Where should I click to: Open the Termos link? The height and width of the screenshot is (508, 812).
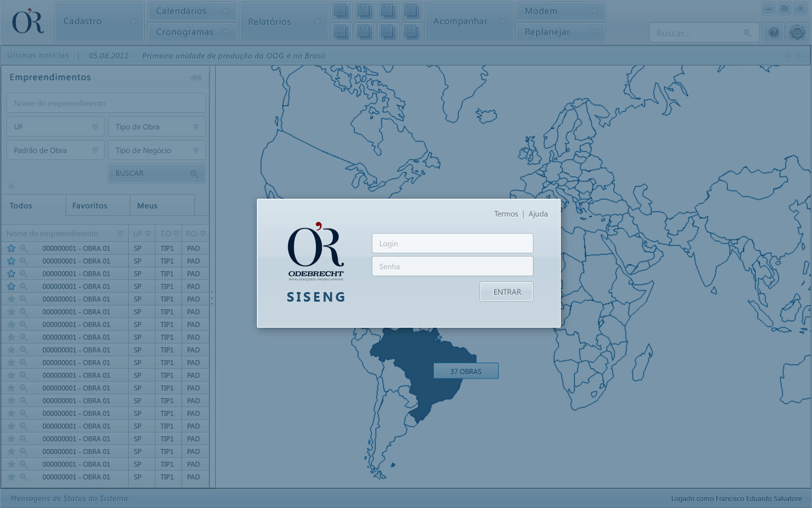[x=506, y=214]
